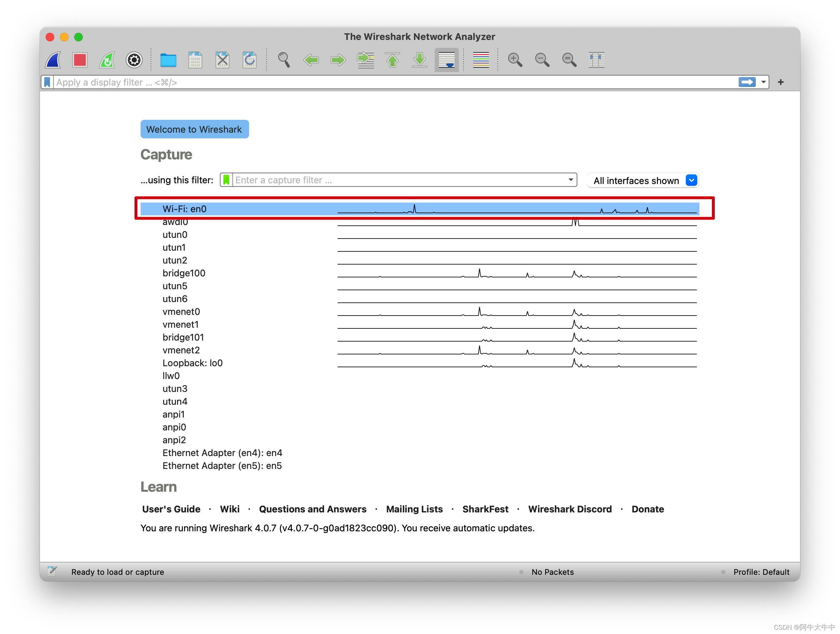This screenshot has height=634, width=840.
Task: Select the anpi2 interface
Action: coord(420,440)
